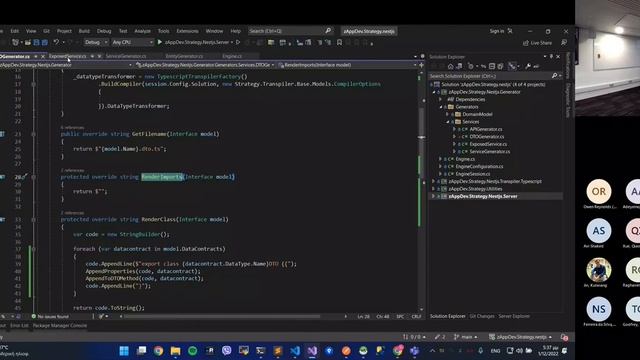Select the zAppDev.Strategy.Nestjs.Server project
Viewport: 640px width, 360px height.
tap(482, 196)
